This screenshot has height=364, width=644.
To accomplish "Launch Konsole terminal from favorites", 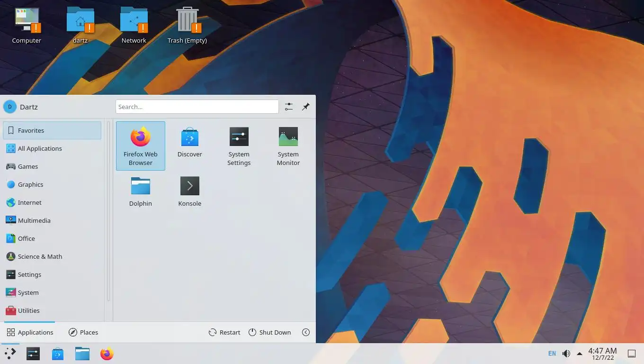I will [x=190, y=191].
